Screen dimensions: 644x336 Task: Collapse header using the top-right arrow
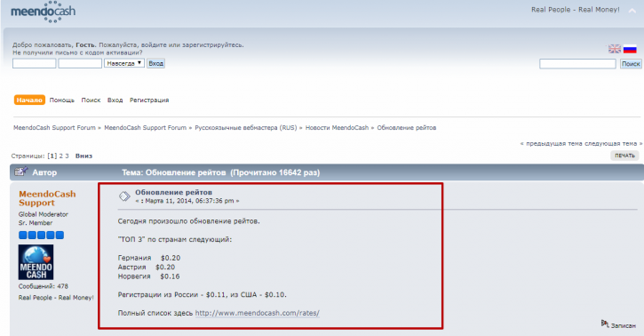tap(632, 11)
